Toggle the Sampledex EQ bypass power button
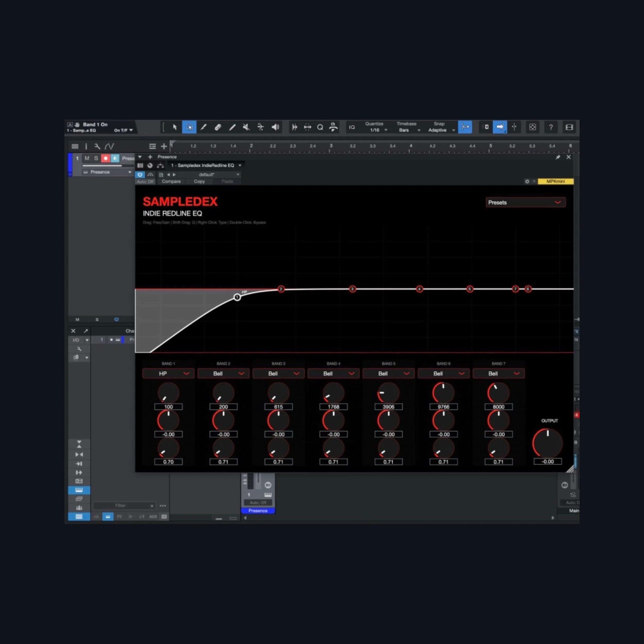This screenshot has height=644, width=644. tap(140, 174)
